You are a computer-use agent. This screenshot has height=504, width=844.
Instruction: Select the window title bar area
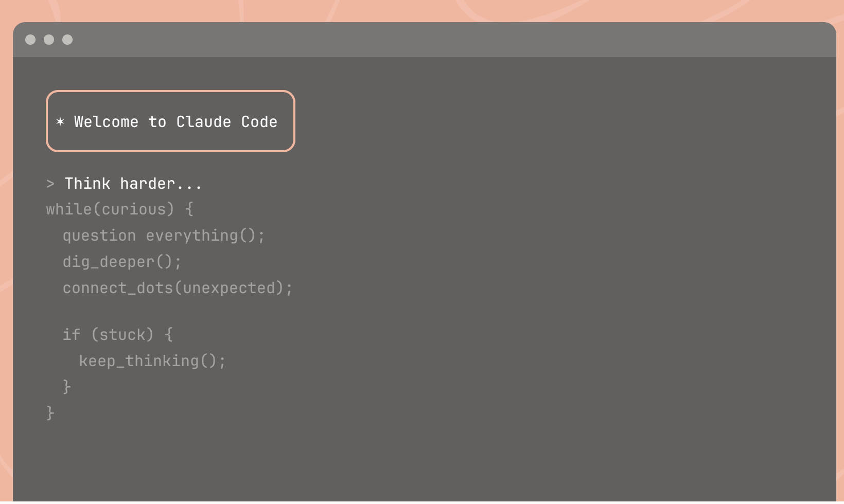(422, 40)
